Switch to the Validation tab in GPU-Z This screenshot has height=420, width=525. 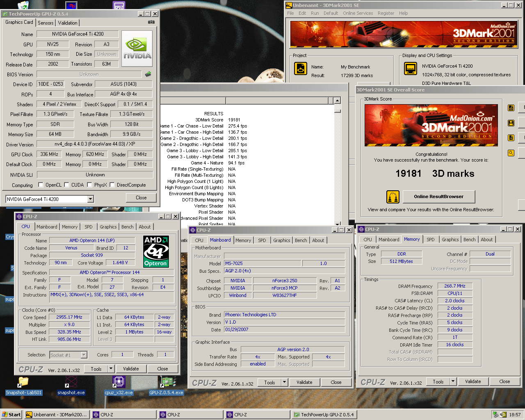(68, 23)
